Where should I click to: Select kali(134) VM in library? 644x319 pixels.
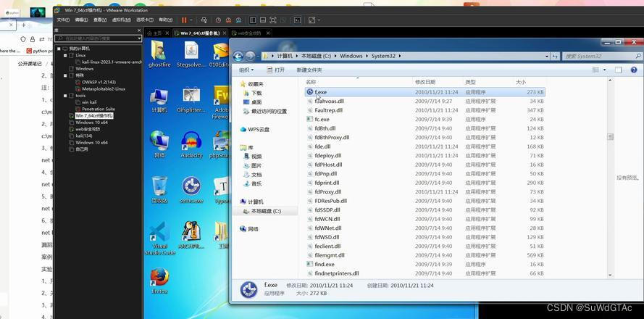click(x=80, y=136)
